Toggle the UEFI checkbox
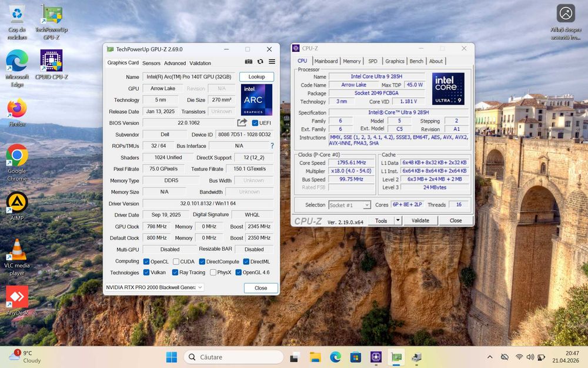Viewport: 588px width, 368px height. [x=255, y=123]
